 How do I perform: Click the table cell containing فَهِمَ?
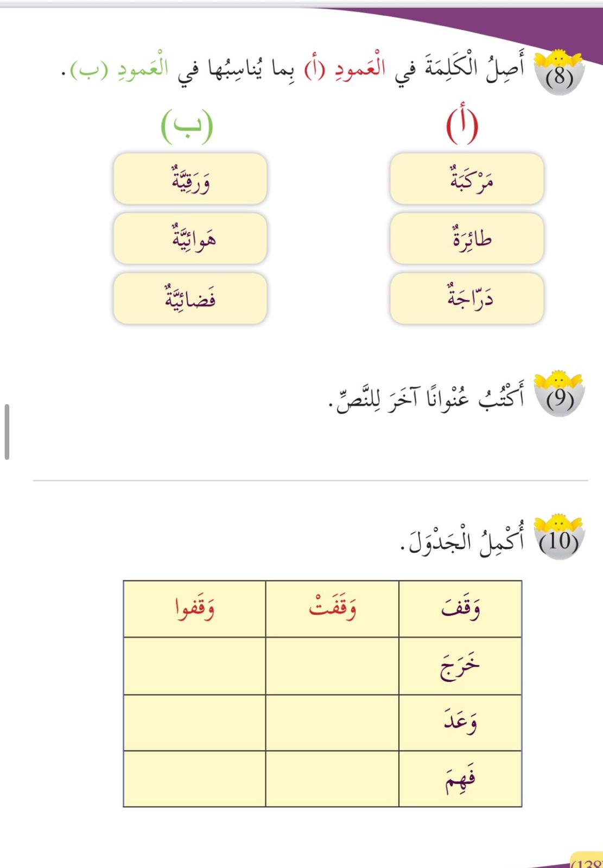(460, 779)
